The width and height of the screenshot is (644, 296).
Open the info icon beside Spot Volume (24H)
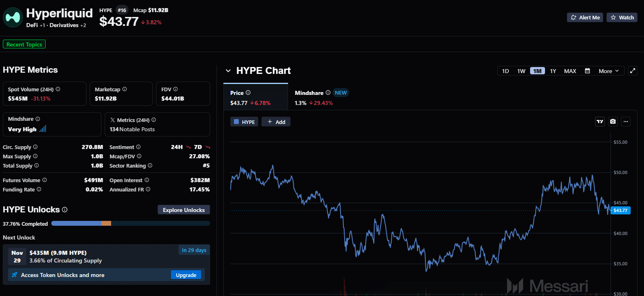58,89
